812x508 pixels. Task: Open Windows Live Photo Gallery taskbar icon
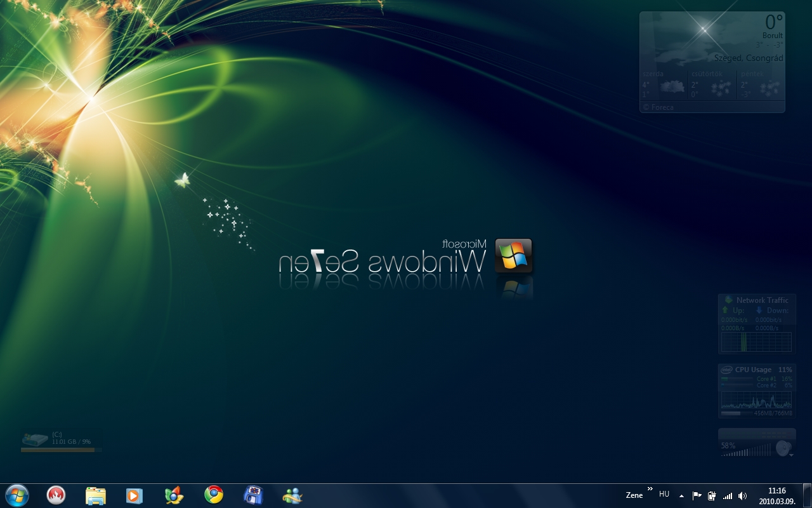pos(174,495)
